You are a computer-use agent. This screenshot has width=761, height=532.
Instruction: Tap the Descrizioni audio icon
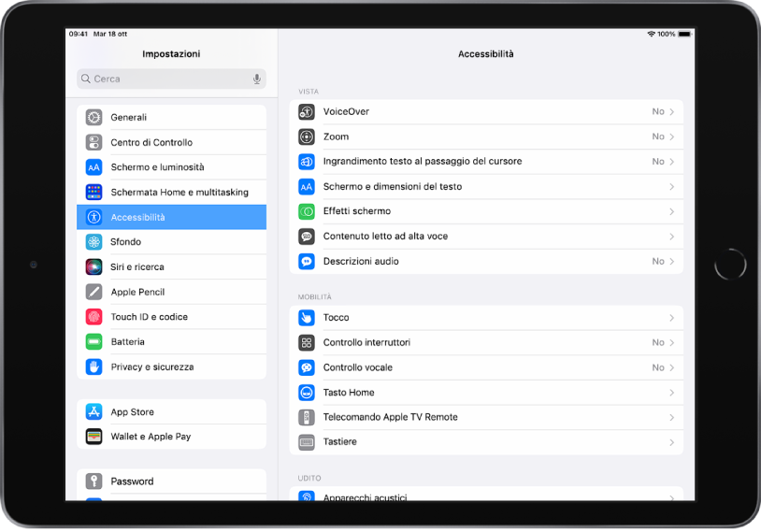point(307,262)
